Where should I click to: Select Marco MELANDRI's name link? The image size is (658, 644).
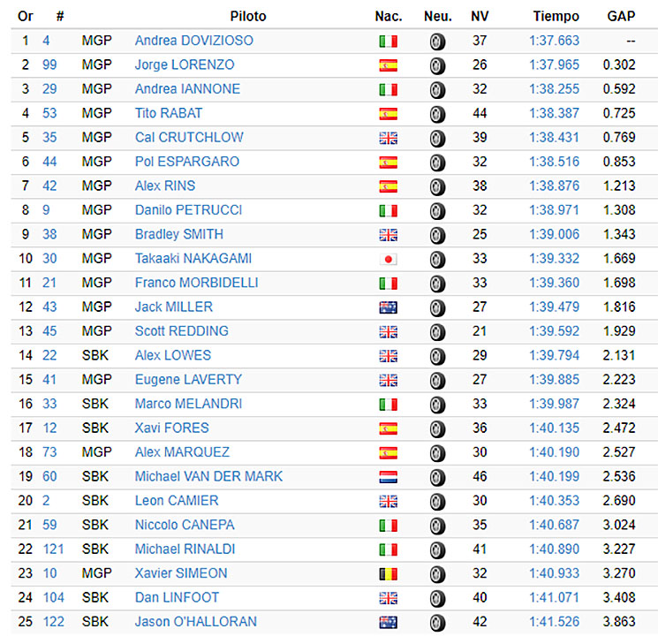click(x=188, y=404)
